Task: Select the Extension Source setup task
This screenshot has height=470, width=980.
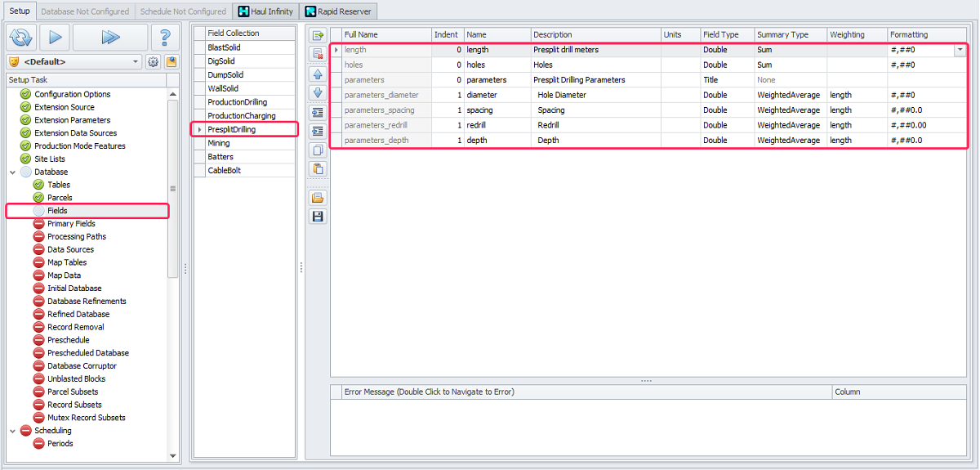Action: (x=65, y=107)
